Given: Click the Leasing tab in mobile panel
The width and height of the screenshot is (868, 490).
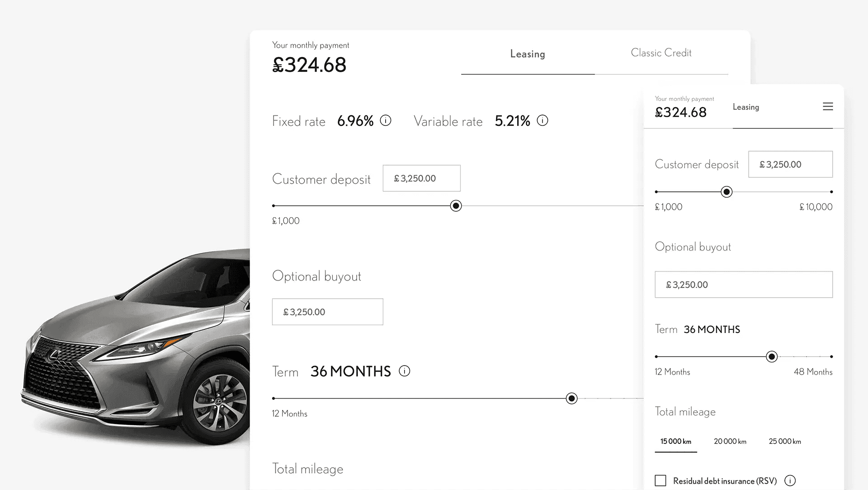Looking at the screenshot, I should [x=746, y=107].
